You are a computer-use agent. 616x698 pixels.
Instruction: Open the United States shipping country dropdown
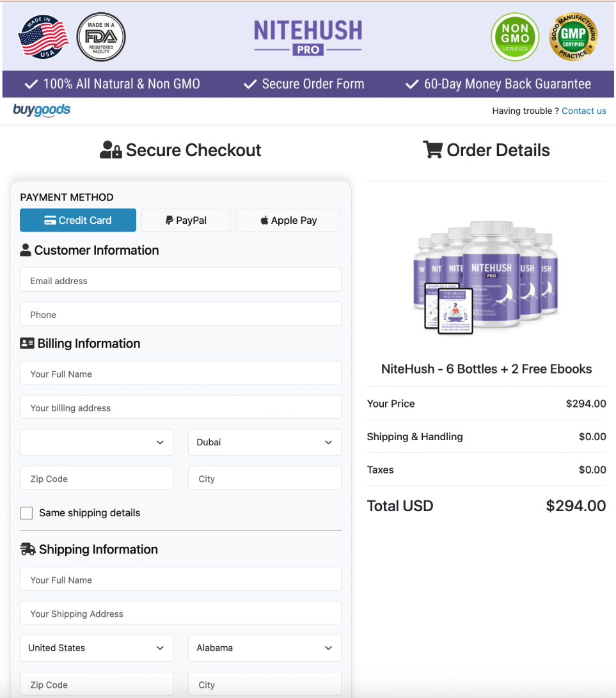pyautogui.click(x=96, y=648)
